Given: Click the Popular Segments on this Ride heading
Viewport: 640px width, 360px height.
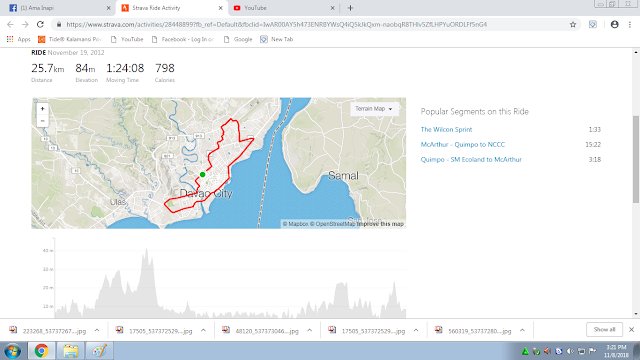Looking at the screenshot, I should coord(475,111).
